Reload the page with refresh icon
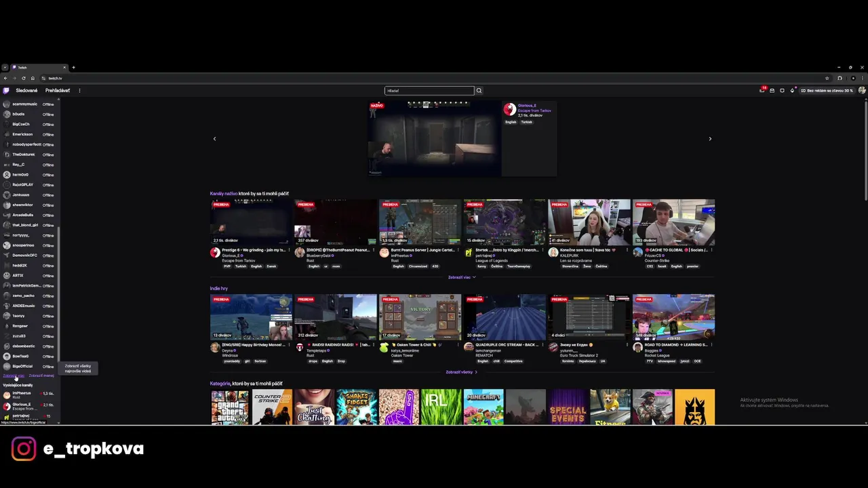The image size is (868, 488). [23, 78]
